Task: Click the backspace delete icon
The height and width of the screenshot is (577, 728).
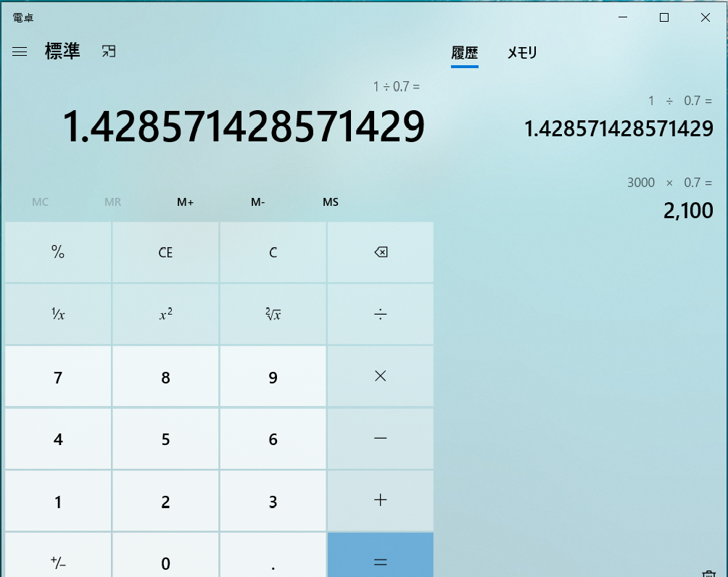Action: [x=381, y=252]
